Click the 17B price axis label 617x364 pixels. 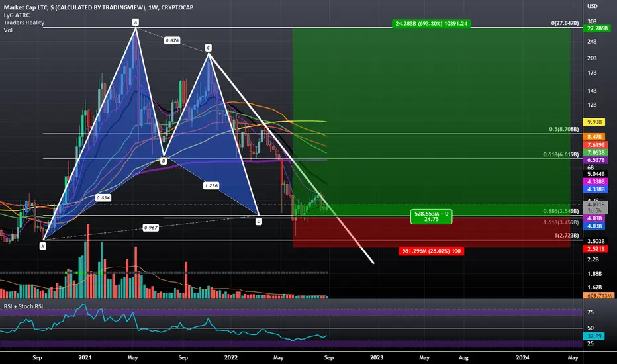(x=592, y=73)
